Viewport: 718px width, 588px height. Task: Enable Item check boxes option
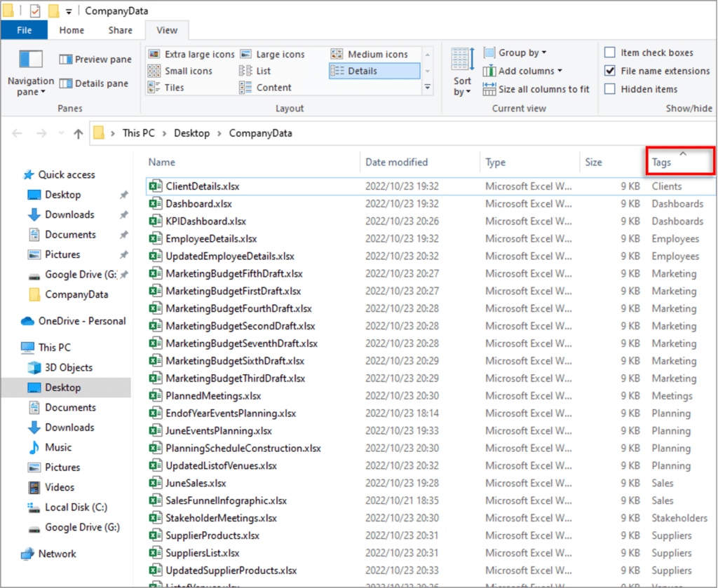point(610,53)
